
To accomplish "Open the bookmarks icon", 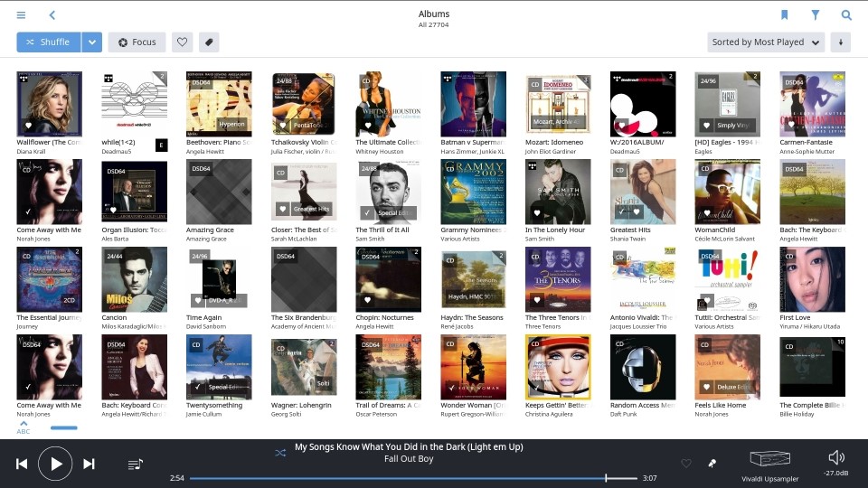I will coord(785,15).
